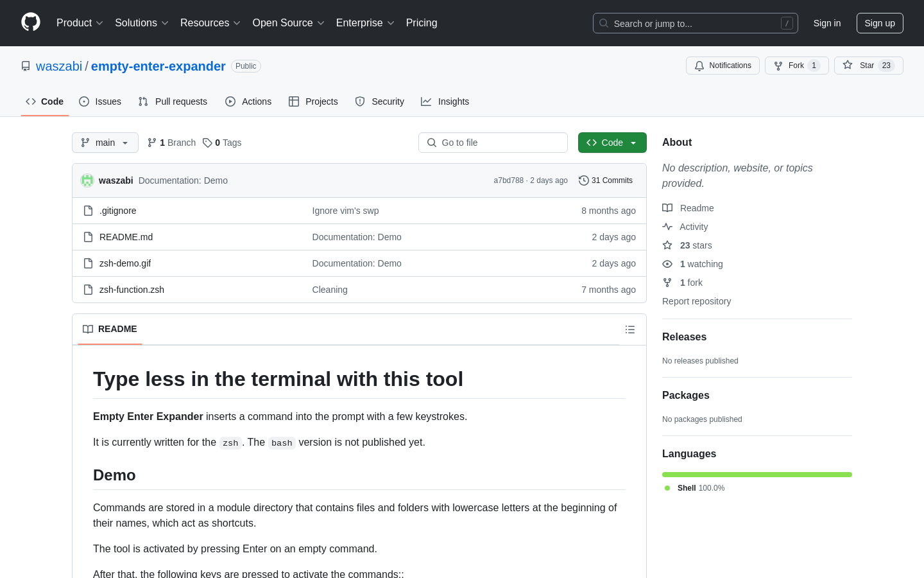Click the eye icon beside watching count
The width and height of the screenshot is (924, 578).
[667, 264]
